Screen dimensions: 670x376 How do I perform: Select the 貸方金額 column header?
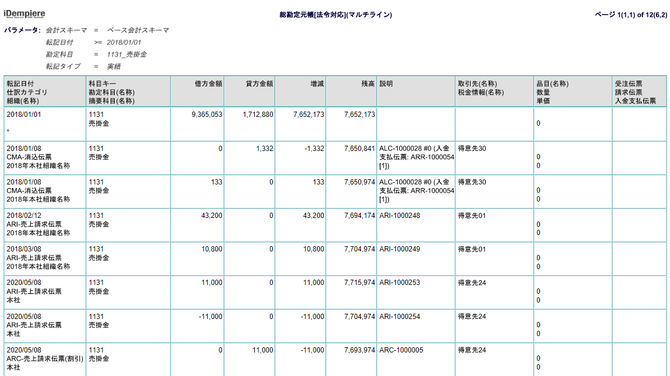click(259, 84)
